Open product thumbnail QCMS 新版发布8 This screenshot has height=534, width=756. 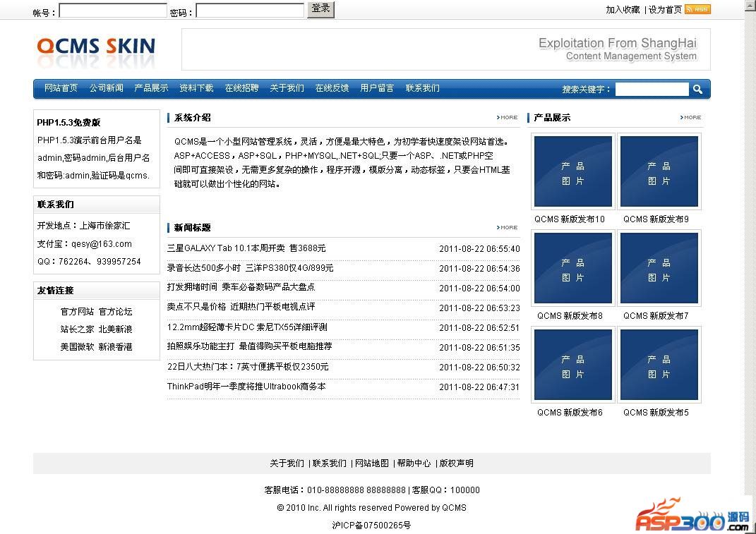coord(572,268)
